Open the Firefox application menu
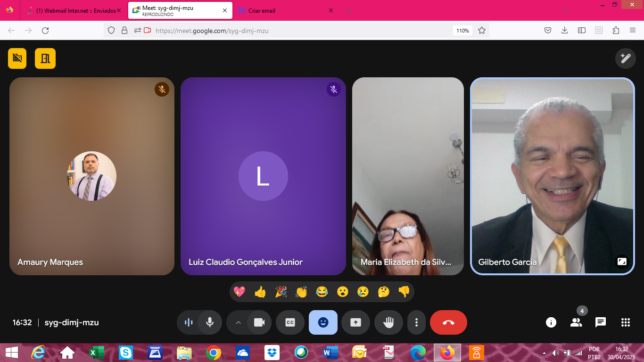This screenshot has height=362, width=644. click(632, 30)
